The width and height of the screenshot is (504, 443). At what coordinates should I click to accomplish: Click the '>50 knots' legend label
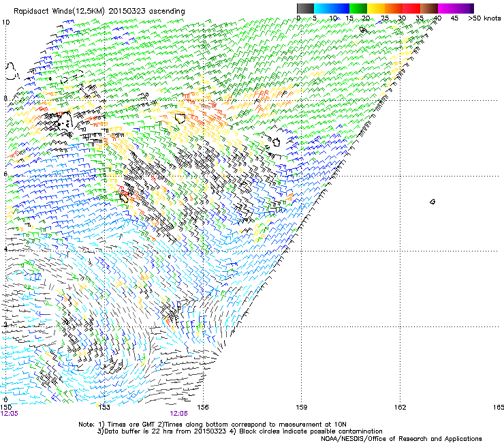[484, 18]
